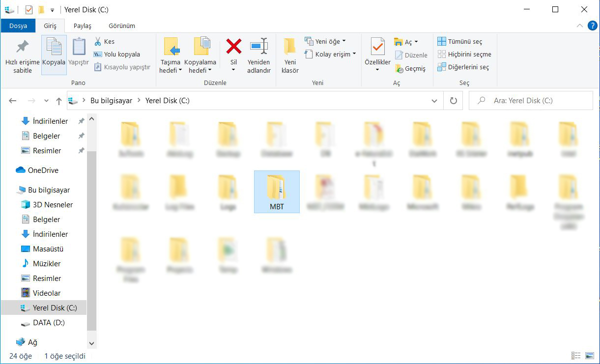Open the Özellikler properties icon
Screen dimensions: 600x364
point(377,47)
